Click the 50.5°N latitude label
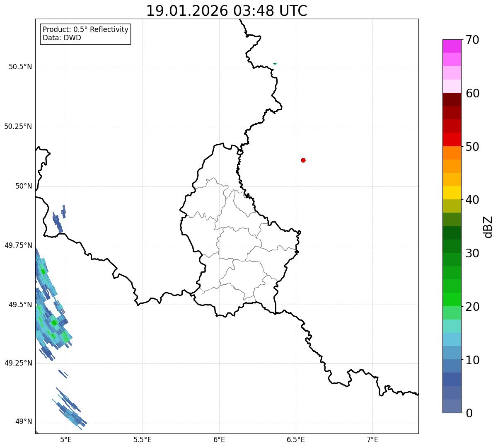The height and width of the screenshot is (448, 498). 20,67
